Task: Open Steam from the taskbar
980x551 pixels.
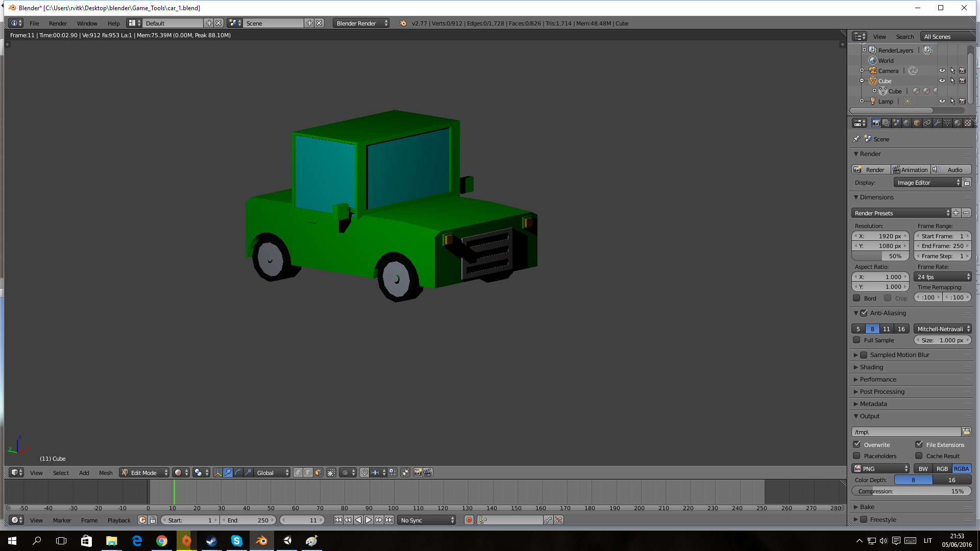Action: click(x=212, y=541)
